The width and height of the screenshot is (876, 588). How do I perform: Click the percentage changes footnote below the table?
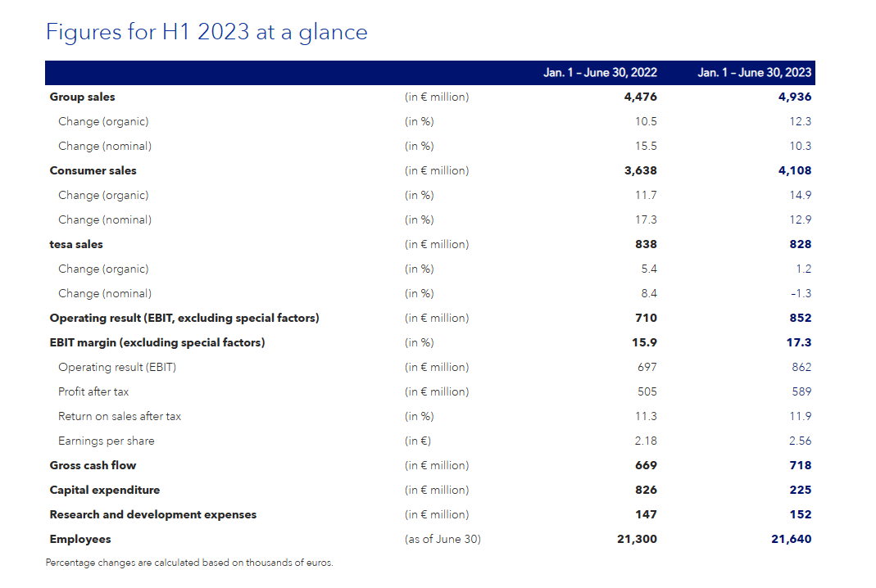point(189,563)
